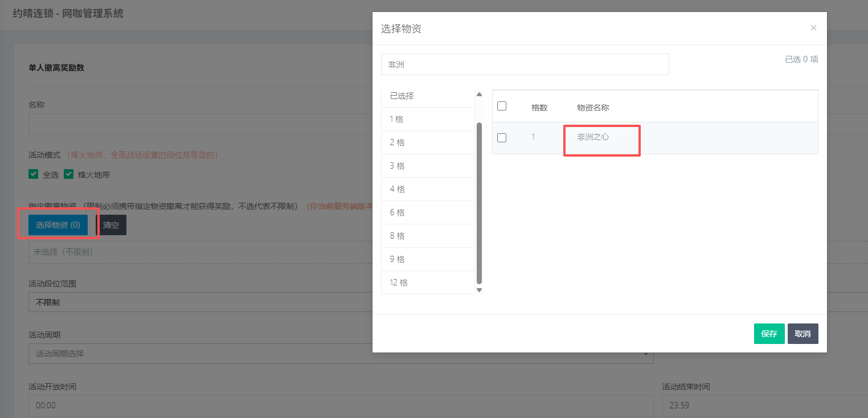The image size is (868, 418).
Task: Tick the checkbox for 非洲之心 row
Action: point(502,137)
